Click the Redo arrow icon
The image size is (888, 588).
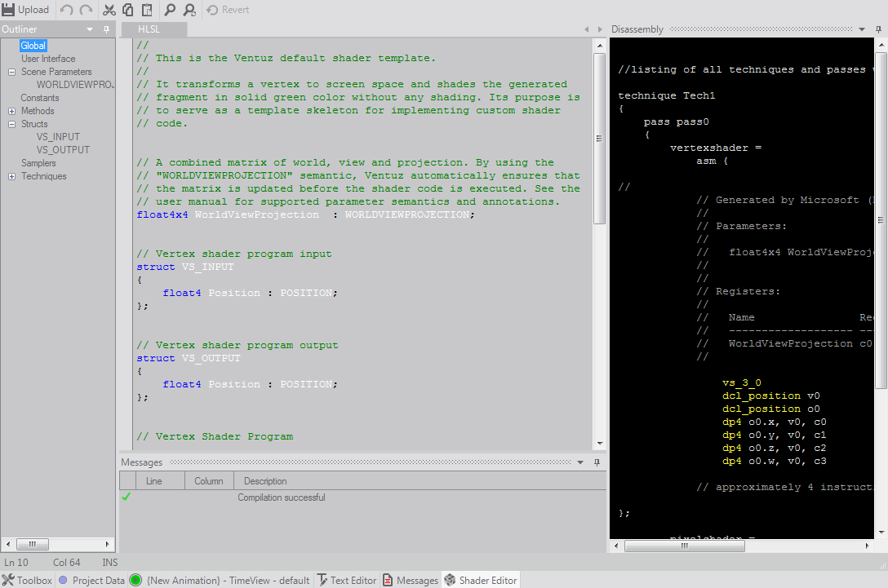(86, 10)
